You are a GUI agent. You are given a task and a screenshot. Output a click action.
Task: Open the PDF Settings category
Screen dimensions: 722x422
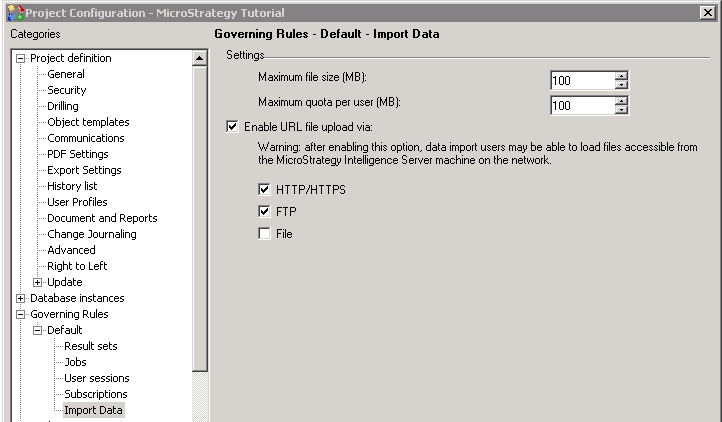click(77, 154)
